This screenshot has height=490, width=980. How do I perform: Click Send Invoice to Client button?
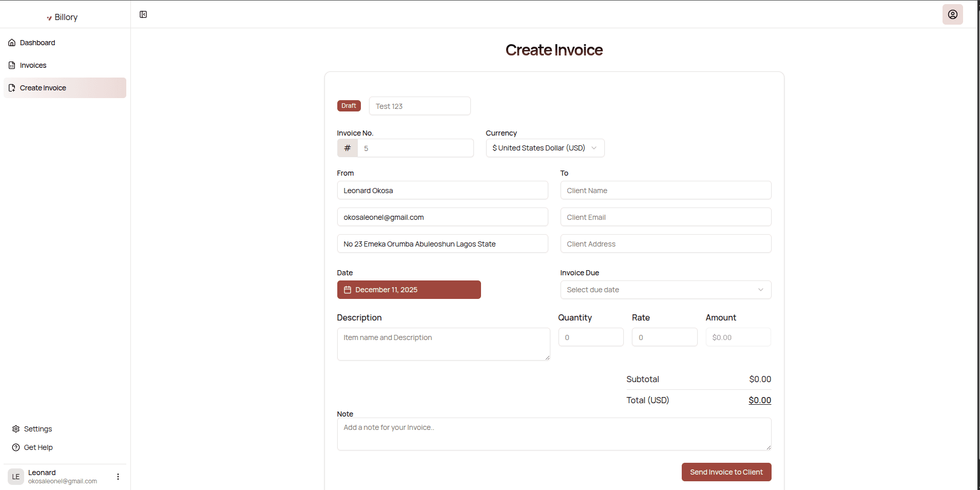[x=726, y=472]
